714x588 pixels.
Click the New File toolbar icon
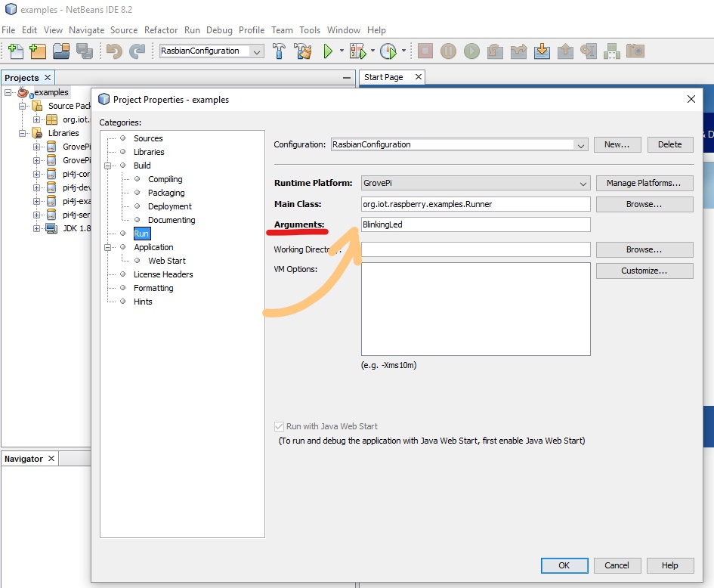pos(15,51)
